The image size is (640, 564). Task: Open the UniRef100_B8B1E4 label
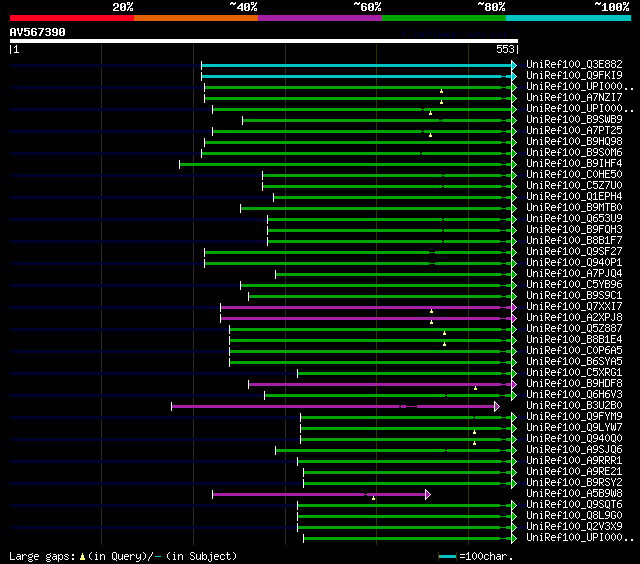pos(574,340)
